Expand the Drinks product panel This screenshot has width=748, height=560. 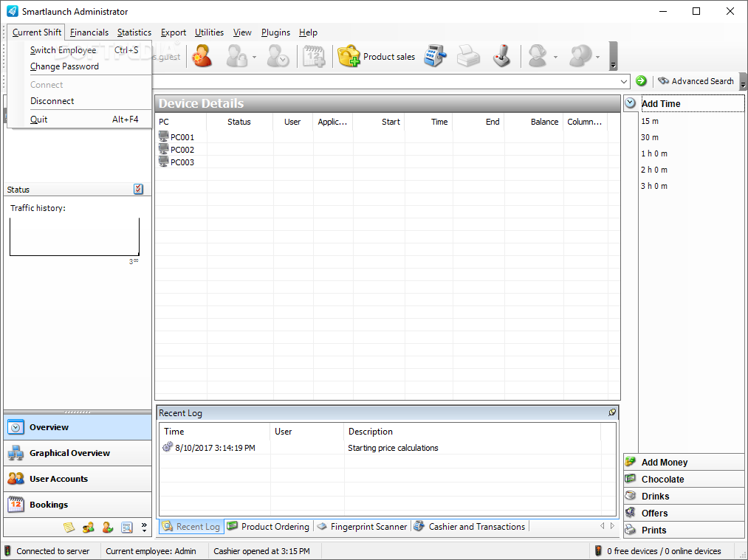click(684, 496)
